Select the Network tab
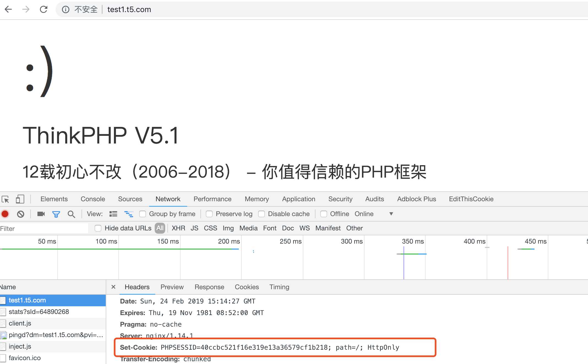The height and width of the screenshot is (364, 588). (x=168, y=199)
